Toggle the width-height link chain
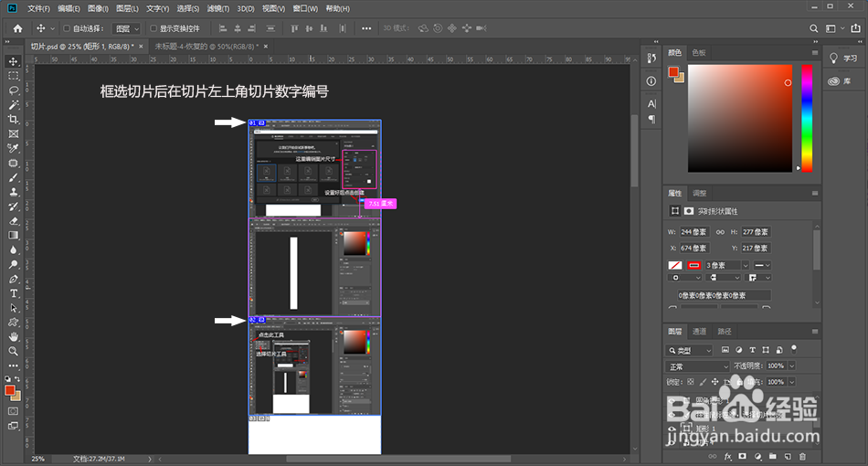Image resolution: width=868 pixels, height=466 pixels. pos(720,232)
